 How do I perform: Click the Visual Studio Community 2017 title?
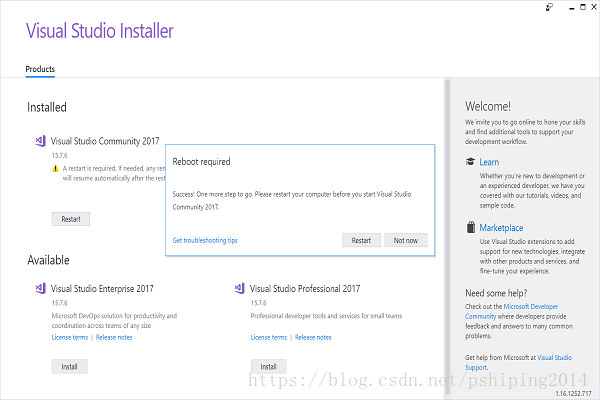click(105, 141)
